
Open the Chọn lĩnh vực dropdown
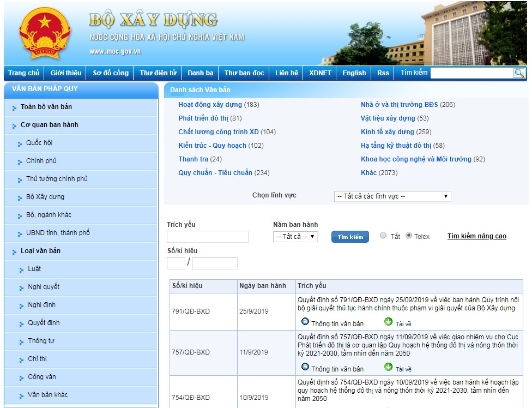click(392, 196)
